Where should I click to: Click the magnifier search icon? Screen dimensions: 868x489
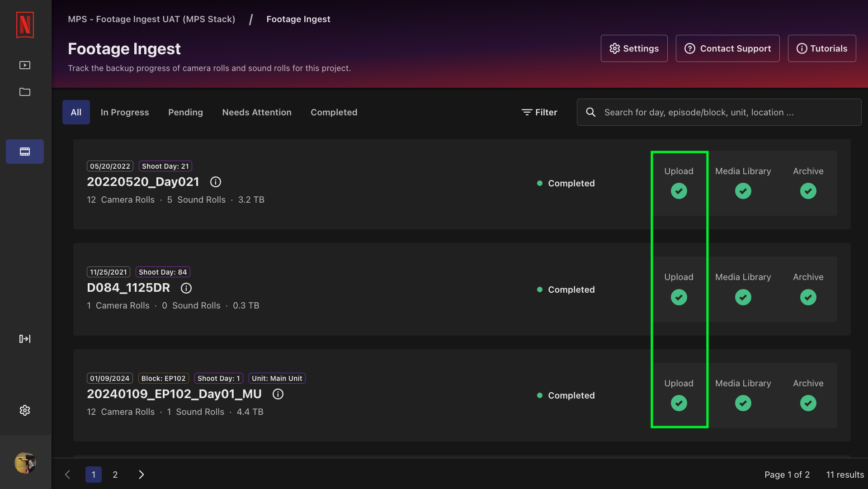pos(590,112)
